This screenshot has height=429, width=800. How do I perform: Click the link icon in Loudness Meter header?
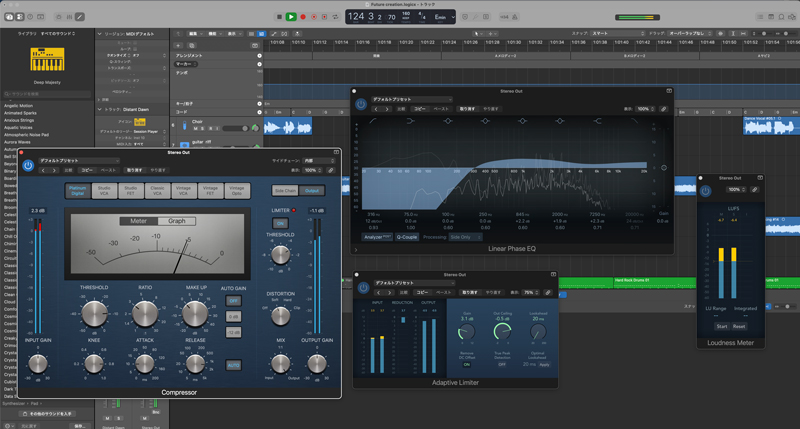pyautogui.click(x=755, y=189)
